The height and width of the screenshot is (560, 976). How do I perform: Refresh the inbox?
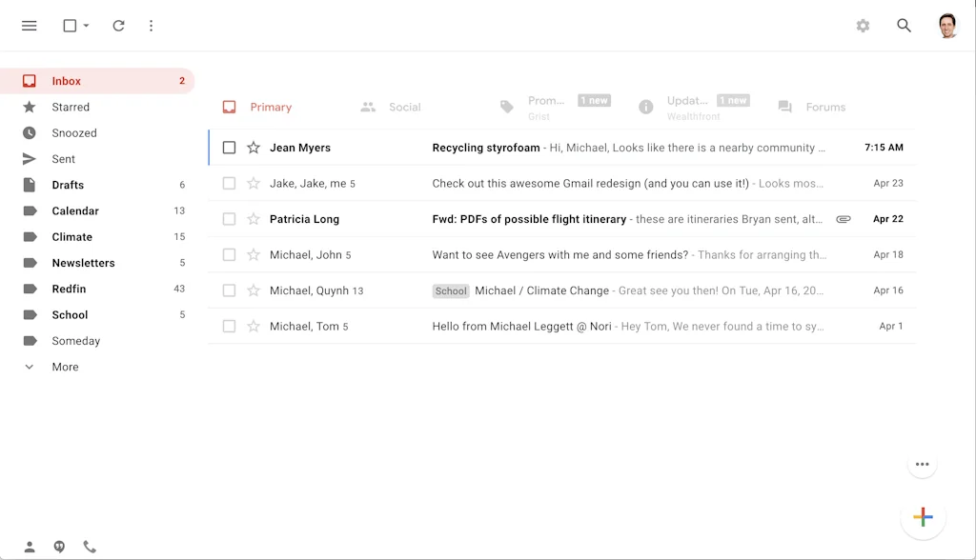tap(118, 26)
